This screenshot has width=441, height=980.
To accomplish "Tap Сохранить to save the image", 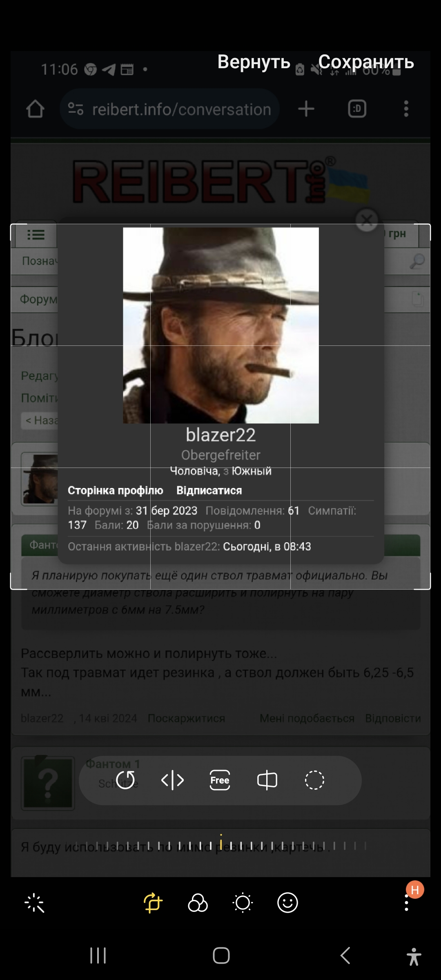I will [366, 62].
